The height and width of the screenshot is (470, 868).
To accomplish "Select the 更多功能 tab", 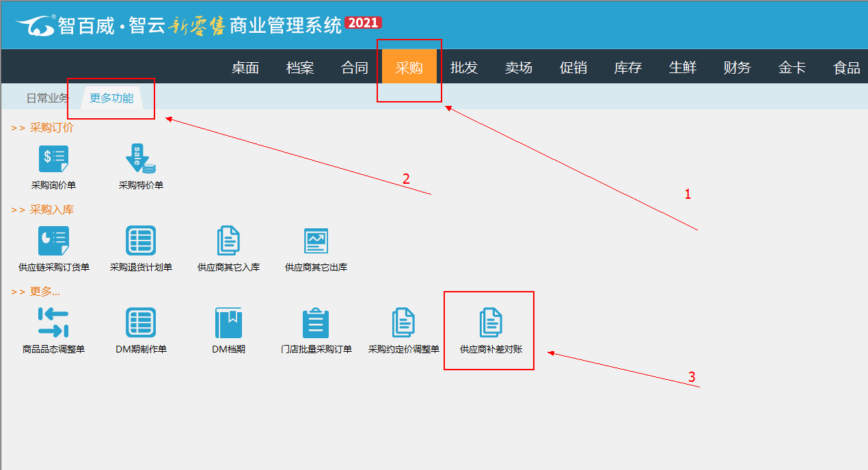I will click(x=111, y=98).
